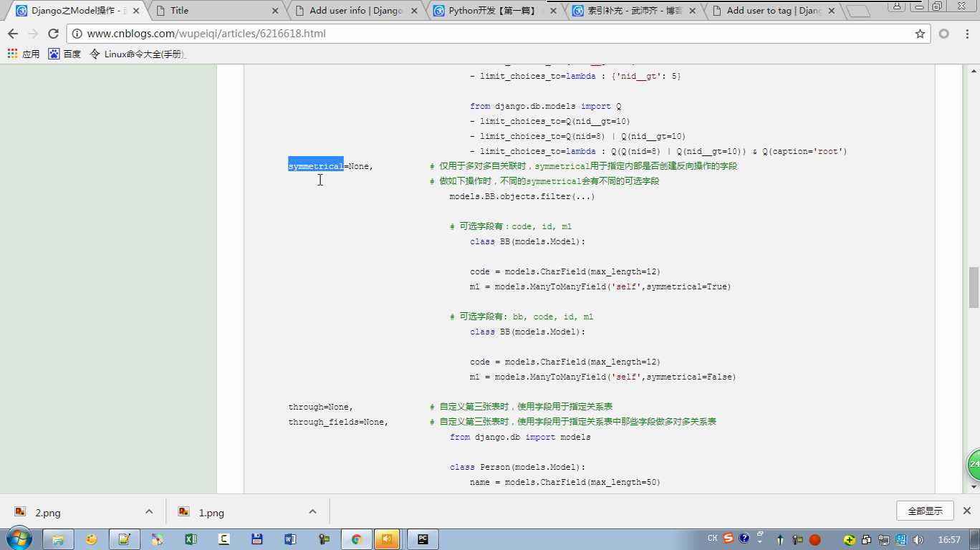Viewport: 980px width, 550px height.
Task: Open the Apps (应用) shortcut
Action: point(23,54)
